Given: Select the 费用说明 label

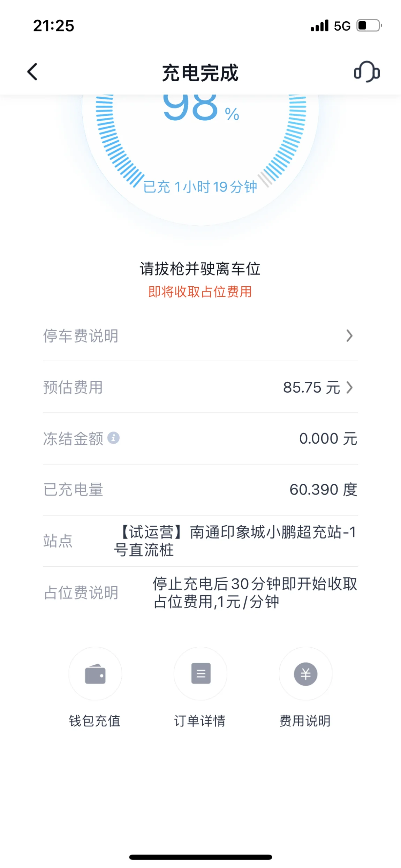Looking at the screenshot, I should pyautogui.click(x=305, y=721).
